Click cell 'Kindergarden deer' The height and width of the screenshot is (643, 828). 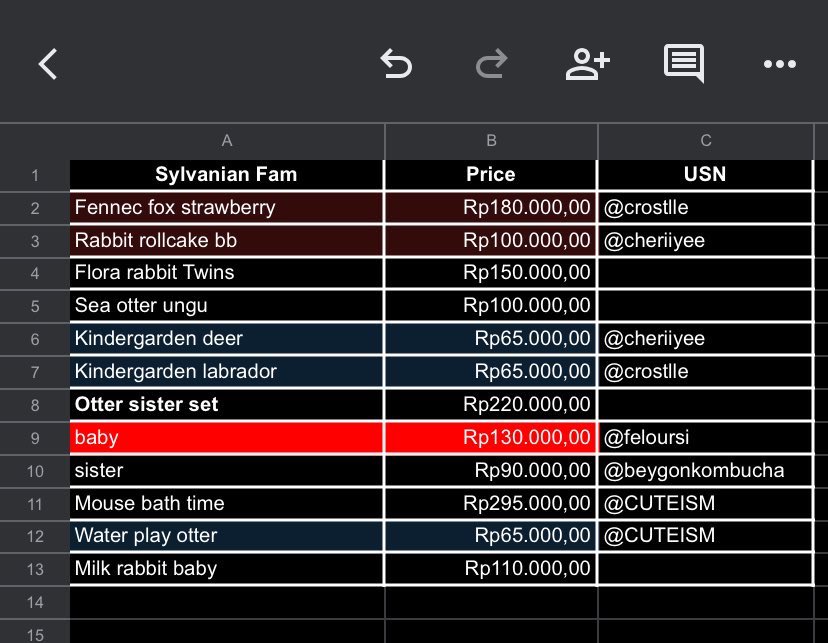227,338
